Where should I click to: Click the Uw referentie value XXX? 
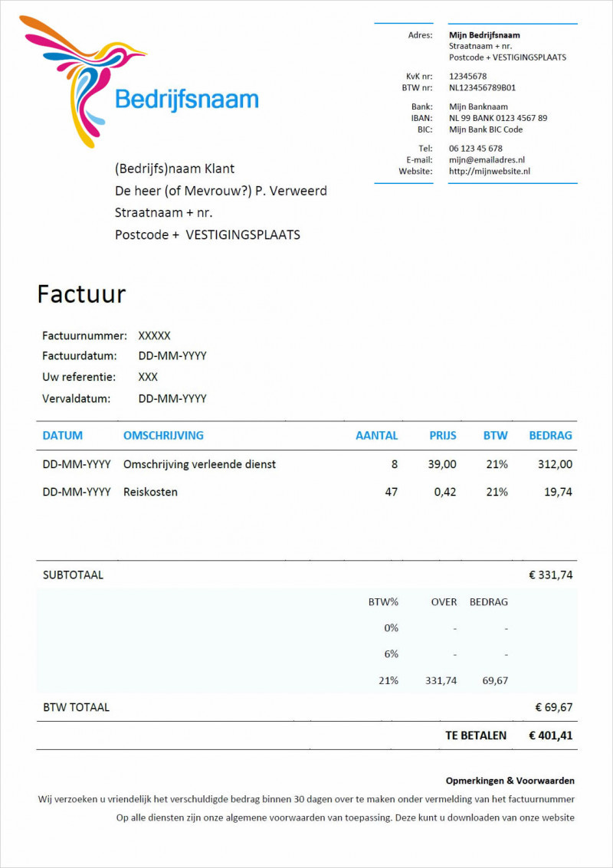point(146,377)
